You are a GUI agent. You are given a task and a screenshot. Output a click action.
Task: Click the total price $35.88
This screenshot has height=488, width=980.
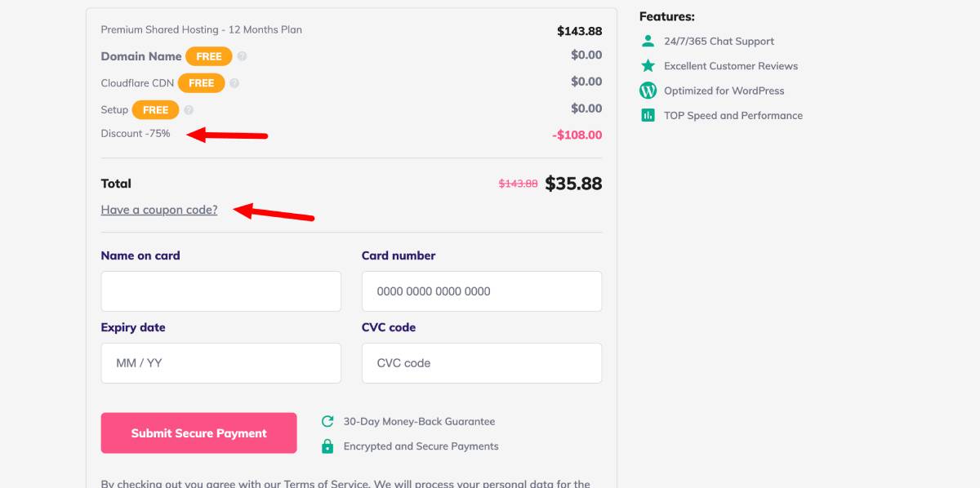(573, 184)
